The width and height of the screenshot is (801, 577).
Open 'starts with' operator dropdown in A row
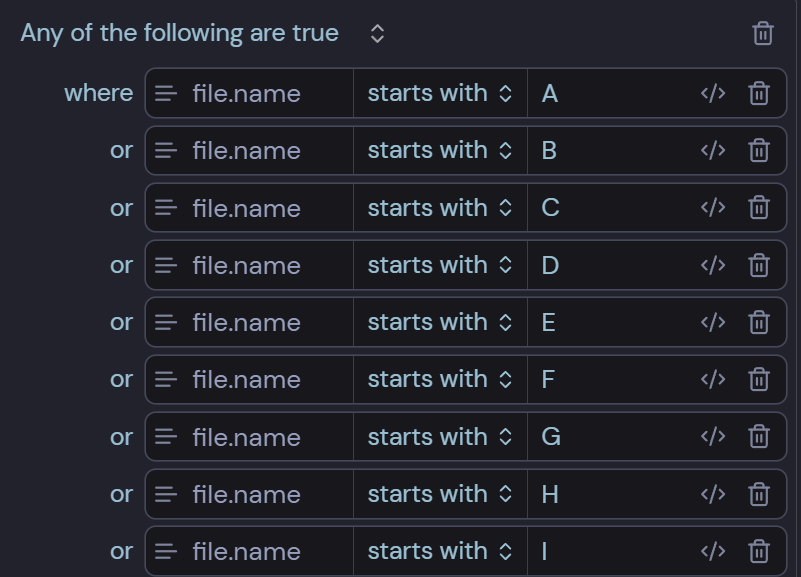pos(440,93)
